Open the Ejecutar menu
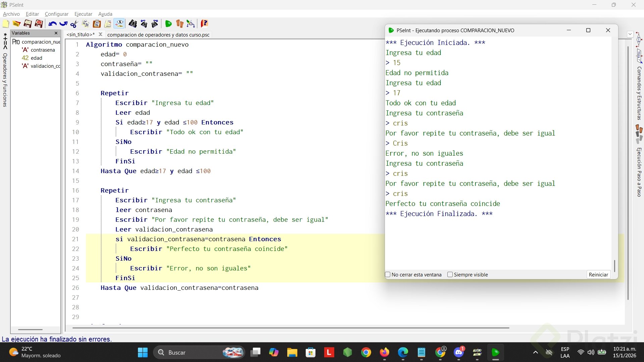Screen dimensions: 644x362 tap(83, 14)
